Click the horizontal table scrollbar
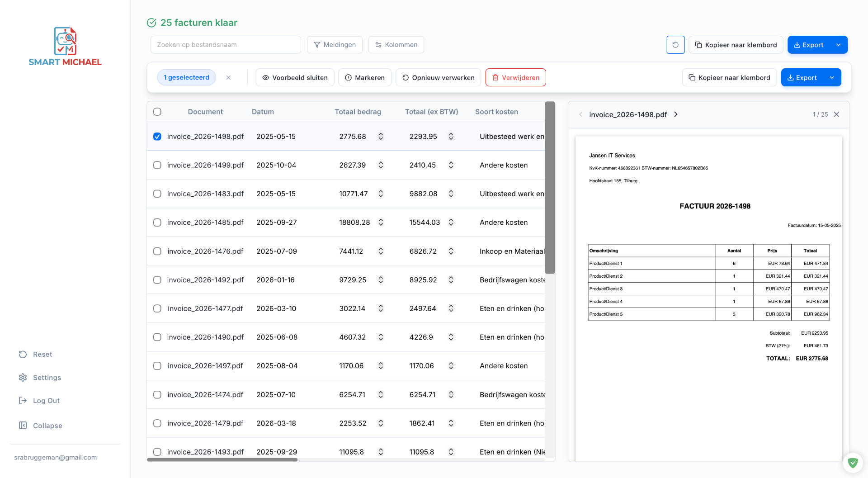 point(222,459)
